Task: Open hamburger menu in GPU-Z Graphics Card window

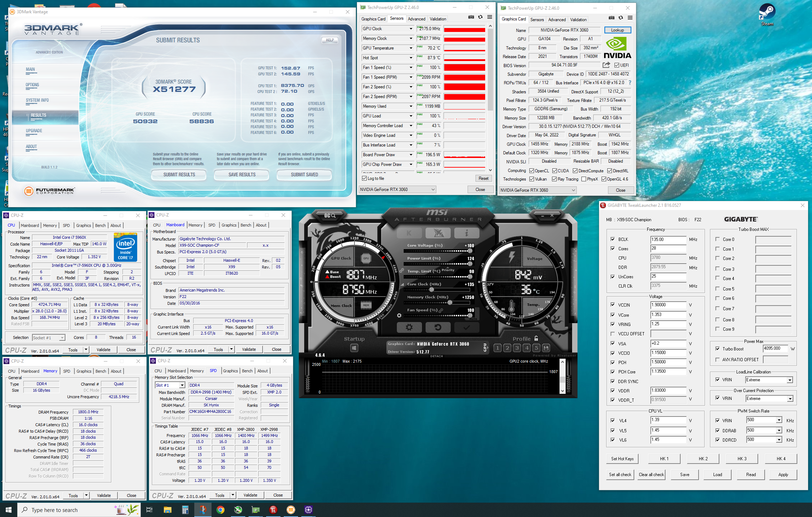Action: 630,18
